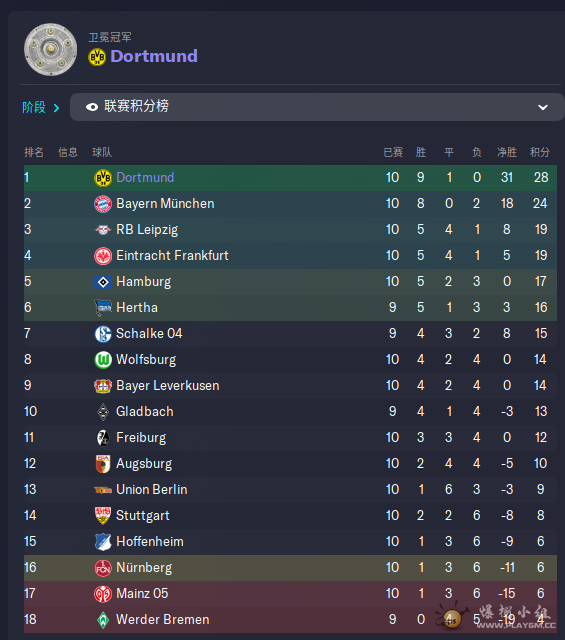Expand the 联赛积分榜 dropdown arrow

[x=543, y=107]
